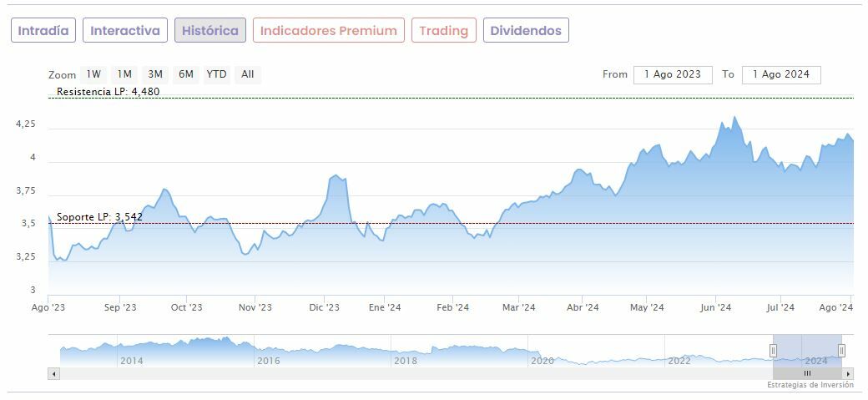Switch to the Intradía tab

(43, 31)
